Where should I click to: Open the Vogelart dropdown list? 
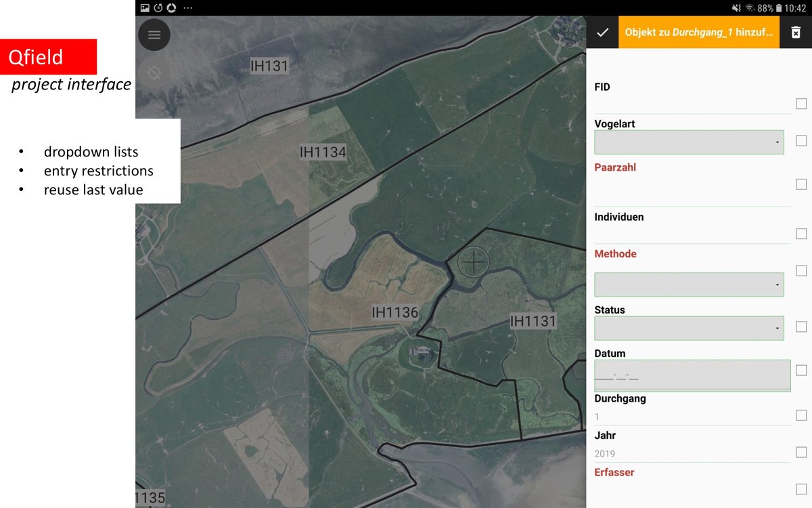(688, 142)
